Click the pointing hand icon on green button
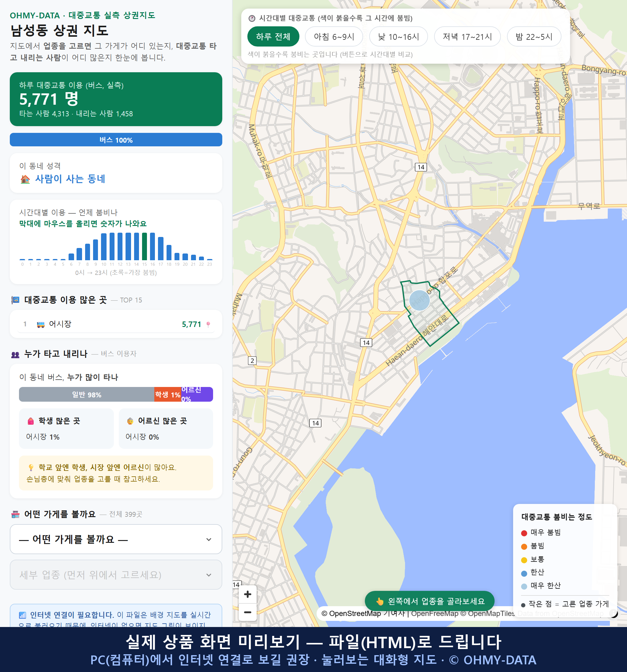 [x=380, y=601]
